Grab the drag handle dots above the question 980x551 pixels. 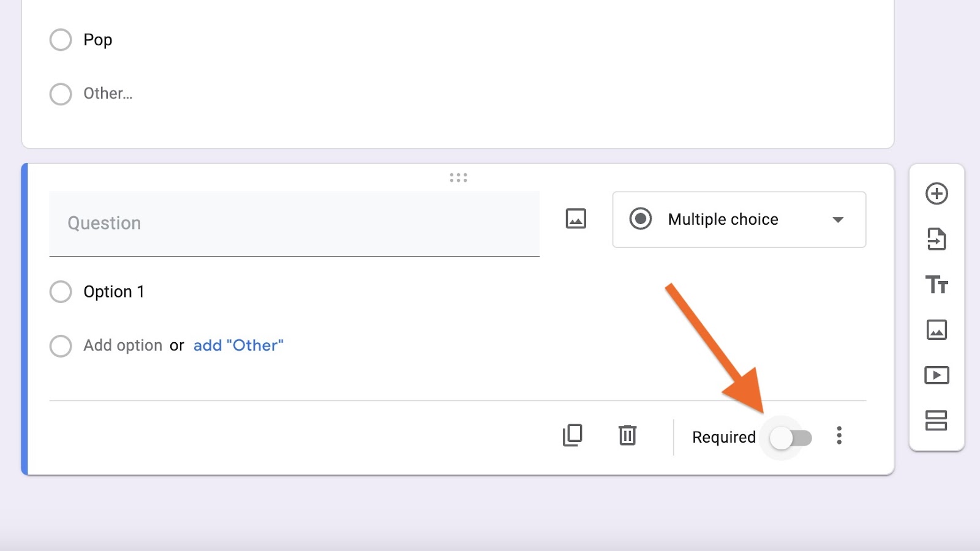(x=458, y=178)
